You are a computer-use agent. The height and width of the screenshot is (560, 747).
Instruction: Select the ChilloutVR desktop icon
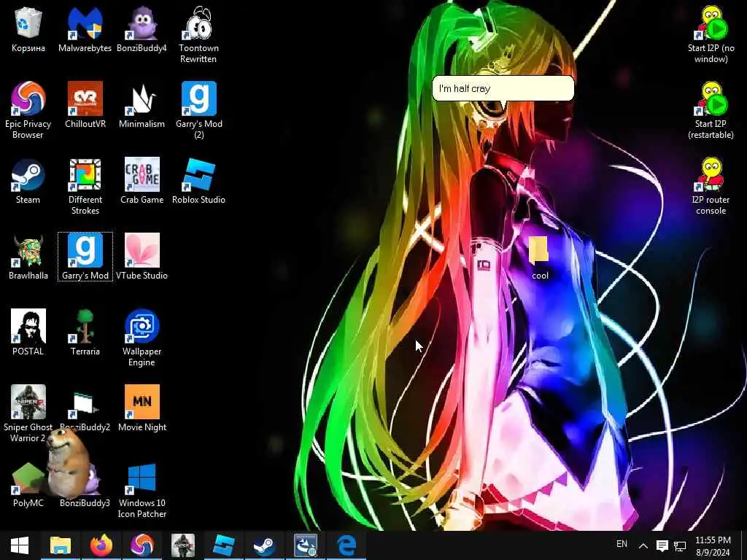(x=85, y=105)
